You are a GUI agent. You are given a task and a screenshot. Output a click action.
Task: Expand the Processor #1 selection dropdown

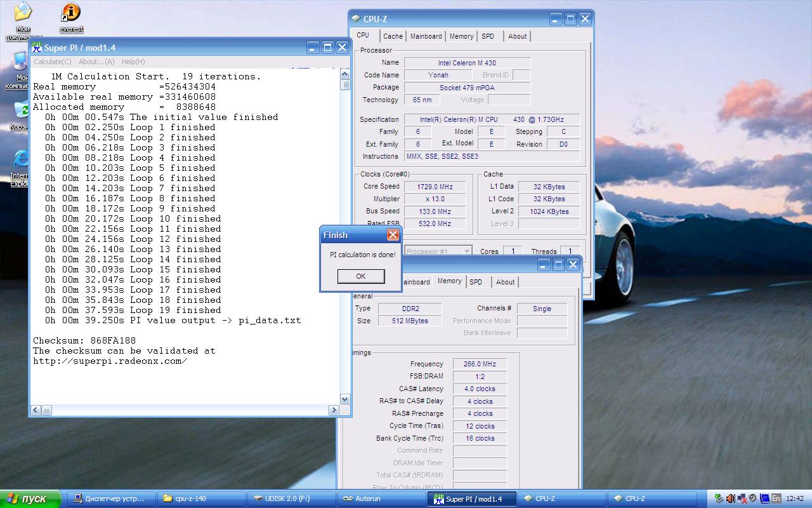coord(466,251)
